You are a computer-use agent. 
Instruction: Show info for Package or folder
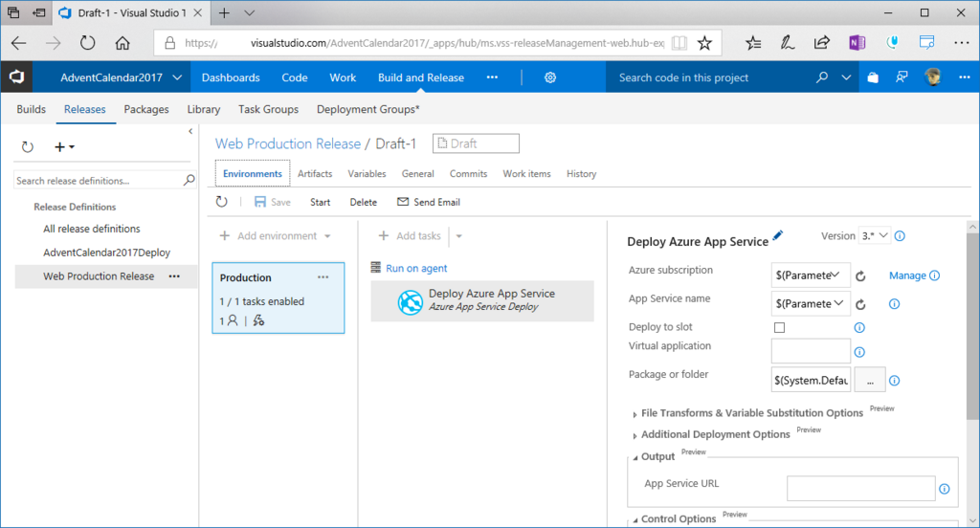tap(895, 381)
